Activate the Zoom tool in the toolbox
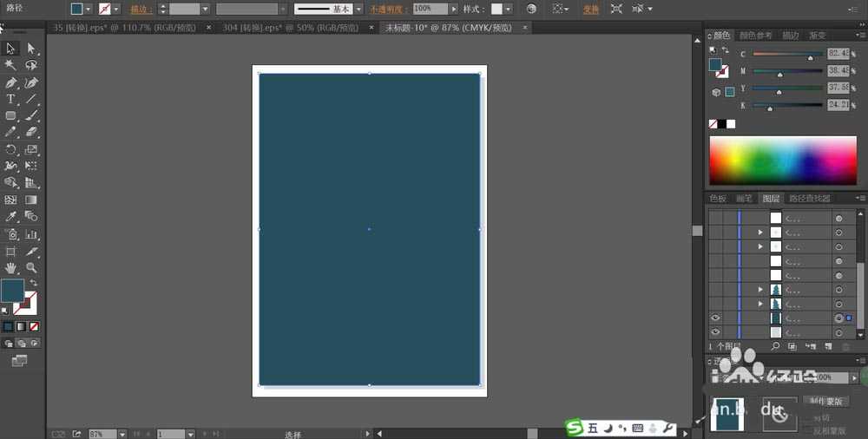 [32, 268]
